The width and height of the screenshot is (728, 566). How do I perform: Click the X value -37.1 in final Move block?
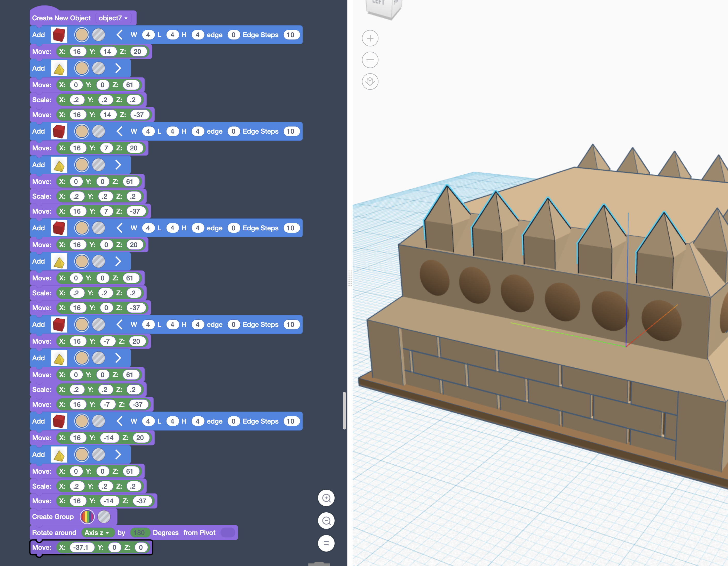pyautogui.click(x=81, y=547)
